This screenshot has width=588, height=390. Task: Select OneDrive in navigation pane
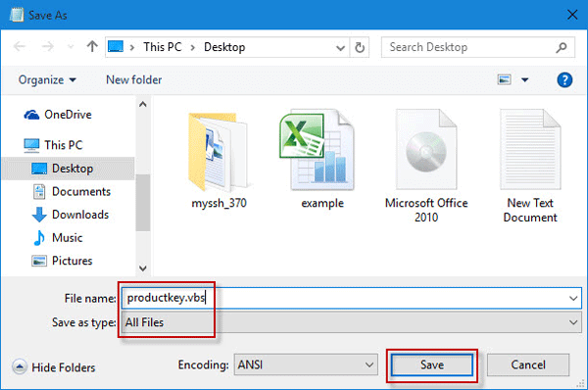[x=58, y=115]
